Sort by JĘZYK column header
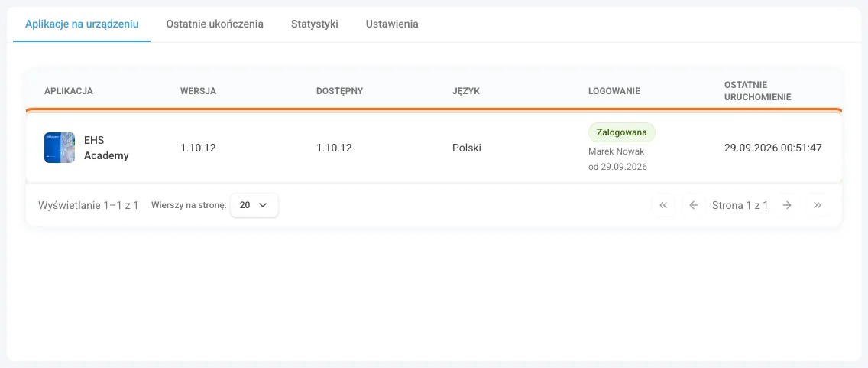868x368 pixels. 466,91
